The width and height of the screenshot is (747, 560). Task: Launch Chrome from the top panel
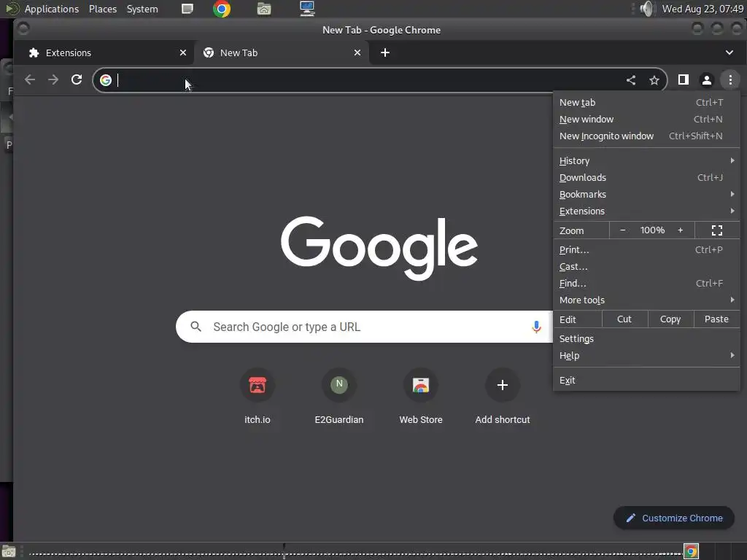coord(222,9)
